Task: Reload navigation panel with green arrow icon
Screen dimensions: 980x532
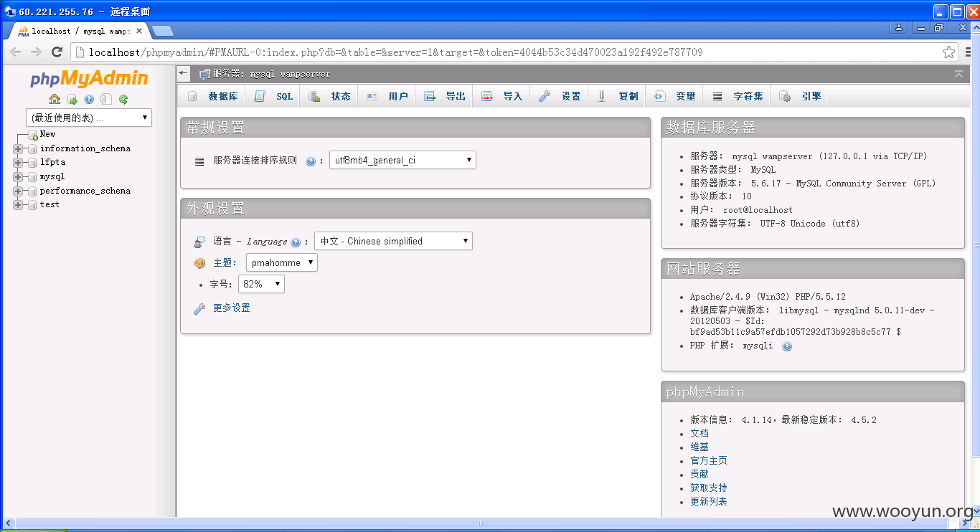Action: [123, 100]
